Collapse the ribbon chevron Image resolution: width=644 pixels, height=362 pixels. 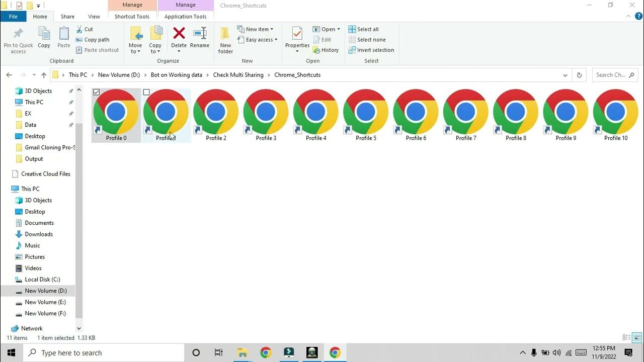coord(629,16)
